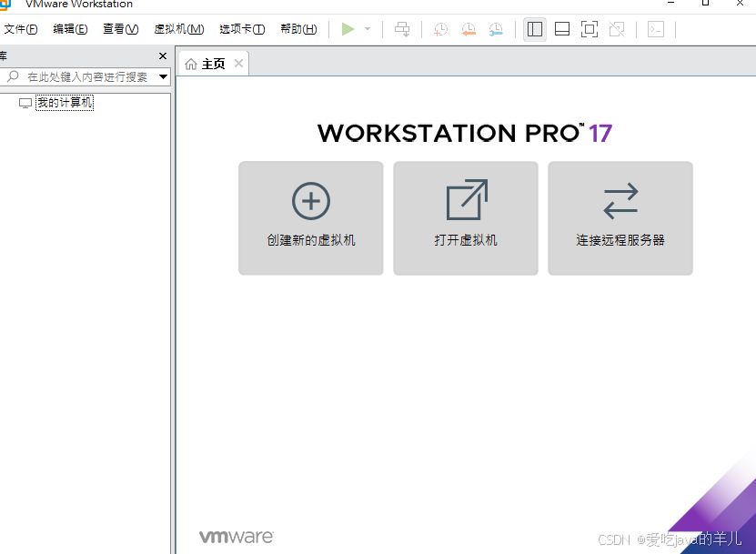The height and width of the screenshot is (554, 756).
Task: Close the 主页 tab
Action: 238,63
